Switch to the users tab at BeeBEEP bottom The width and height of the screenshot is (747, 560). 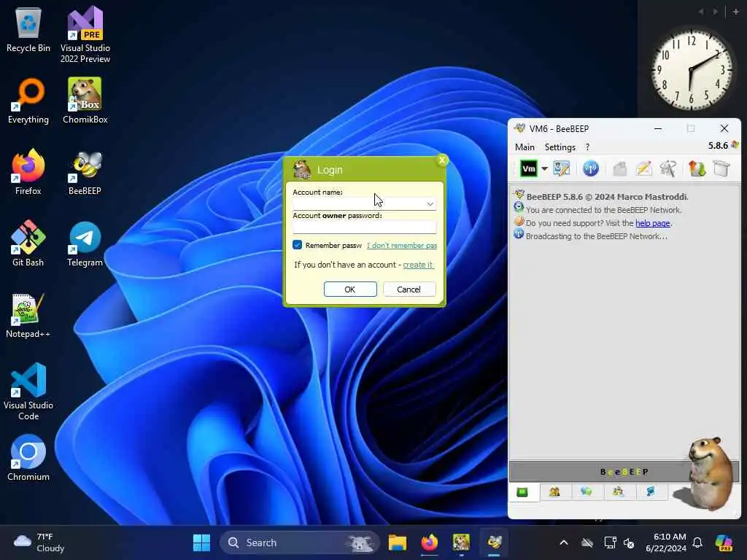[x=554, y=492]
